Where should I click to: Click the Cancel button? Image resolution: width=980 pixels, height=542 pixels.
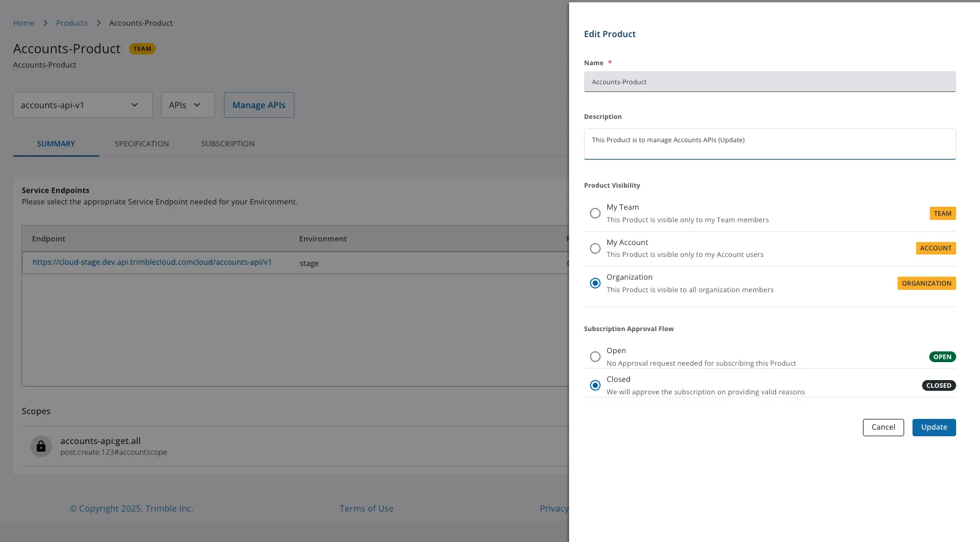coord(883,427)
